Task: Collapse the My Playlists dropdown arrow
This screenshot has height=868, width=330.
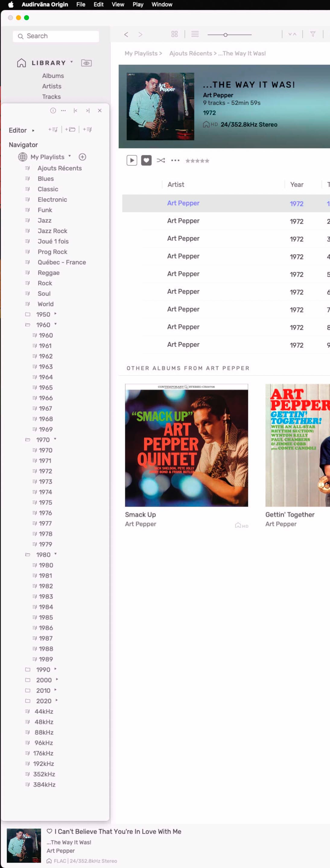Action: [69, 156]
